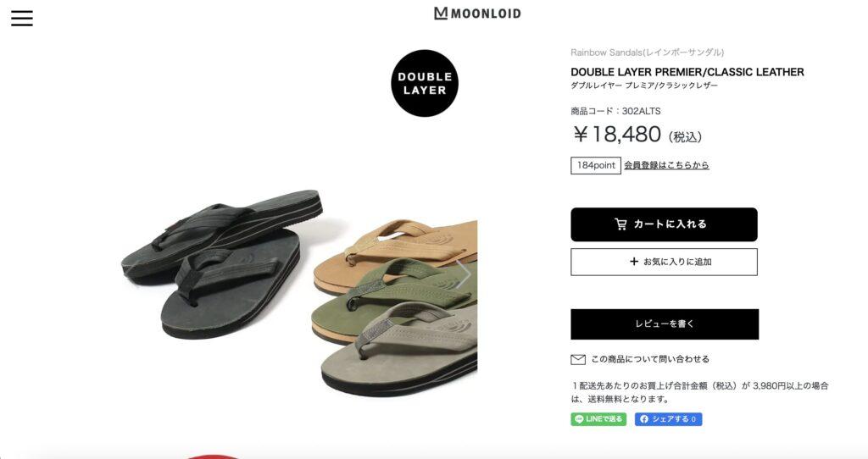Click レビューを書く to write review

665,324
